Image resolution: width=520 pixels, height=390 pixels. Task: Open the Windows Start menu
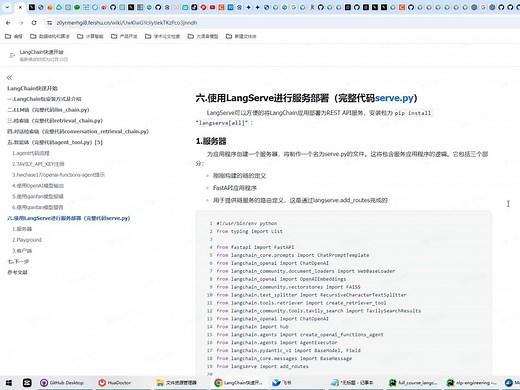click(9, 383)
